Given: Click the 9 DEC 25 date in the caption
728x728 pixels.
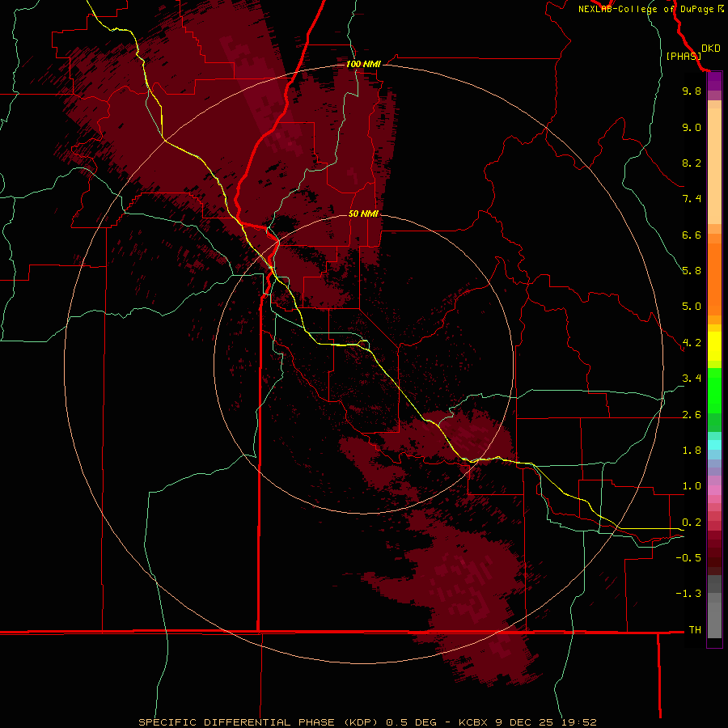Looking at the screenshot, I should [x=525, y=722].
